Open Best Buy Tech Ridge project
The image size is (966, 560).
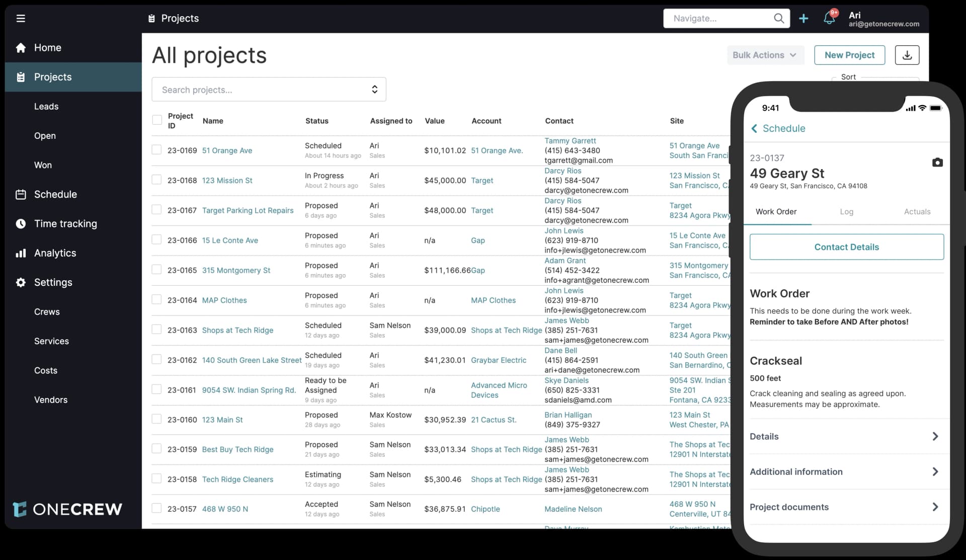237,449
